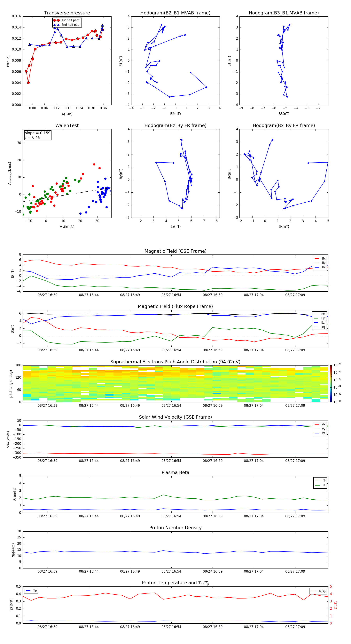Select the "Bz'" legend entry
This screenshot has height=644, width=351.
coord(320,323)
